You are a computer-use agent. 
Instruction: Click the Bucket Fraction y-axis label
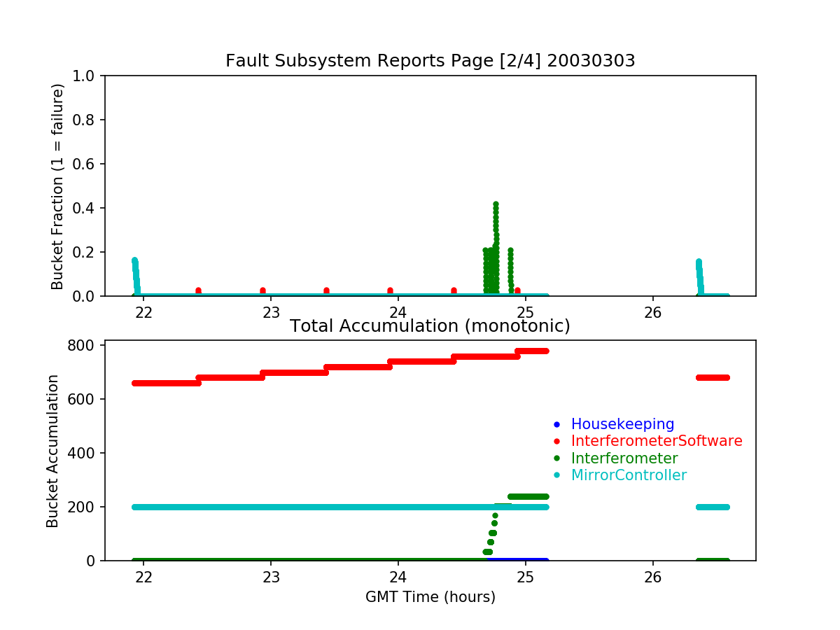(57, 186)
